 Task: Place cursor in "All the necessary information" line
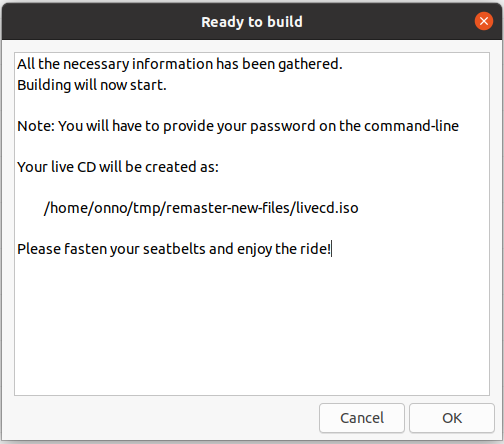tap(180, 64)
